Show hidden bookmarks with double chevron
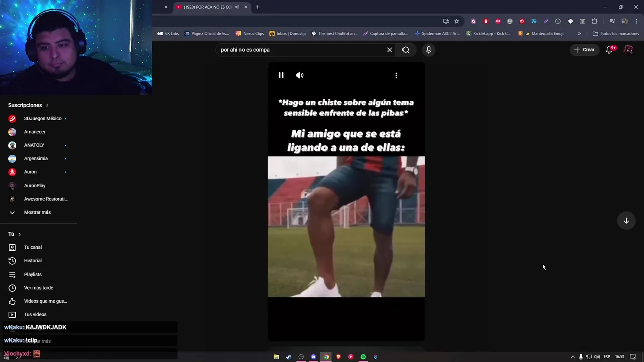Screen dimensions: 644x362 pos(579,34)
